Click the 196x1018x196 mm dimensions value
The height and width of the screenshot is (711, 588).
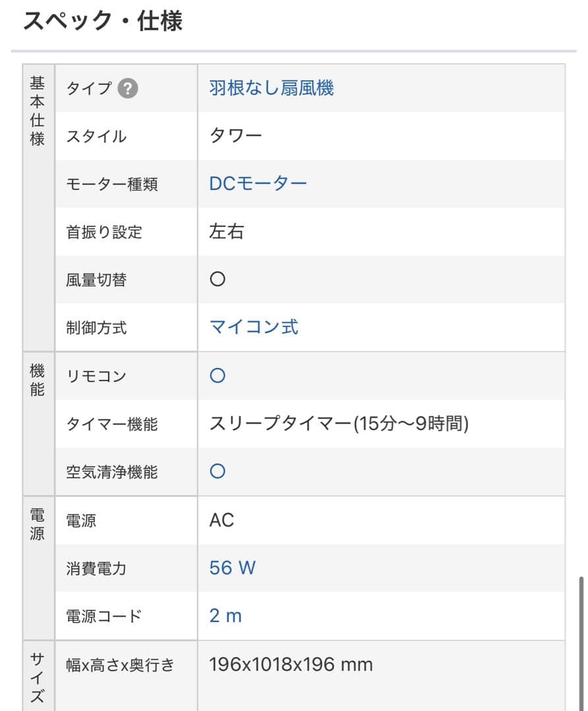click(x=290, y=664)
